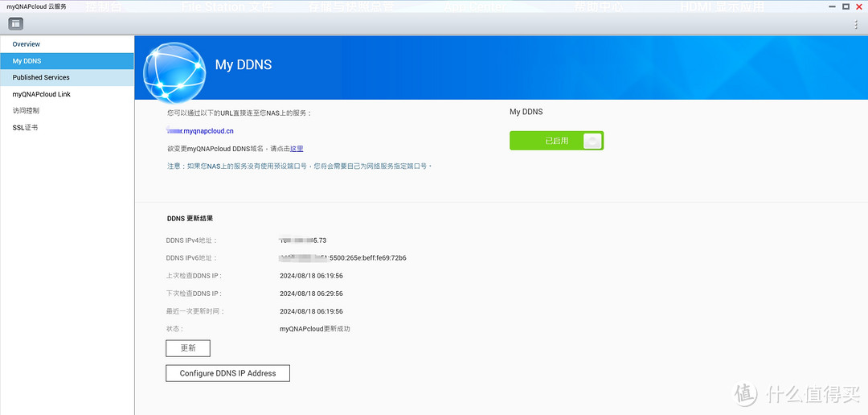Disable the My DDNS 已启用 switch
868x415 pixels.
[x=556, y=141]
